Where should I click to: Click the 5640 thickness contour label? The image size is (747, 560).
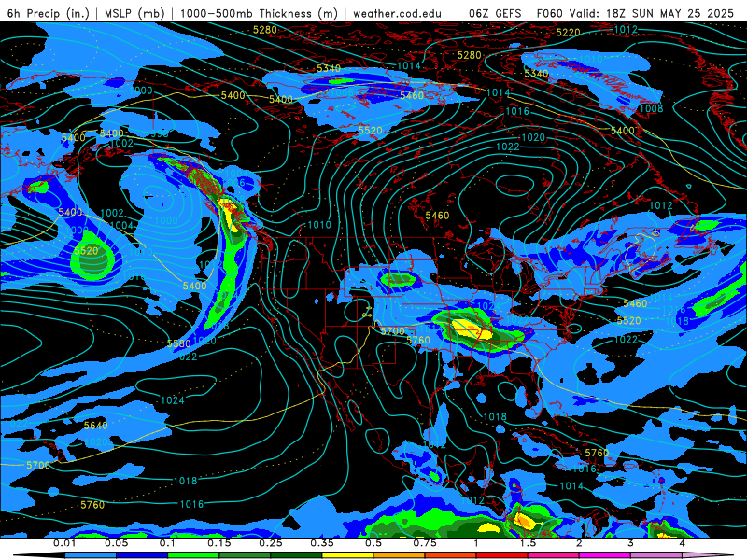coord(96,426)
